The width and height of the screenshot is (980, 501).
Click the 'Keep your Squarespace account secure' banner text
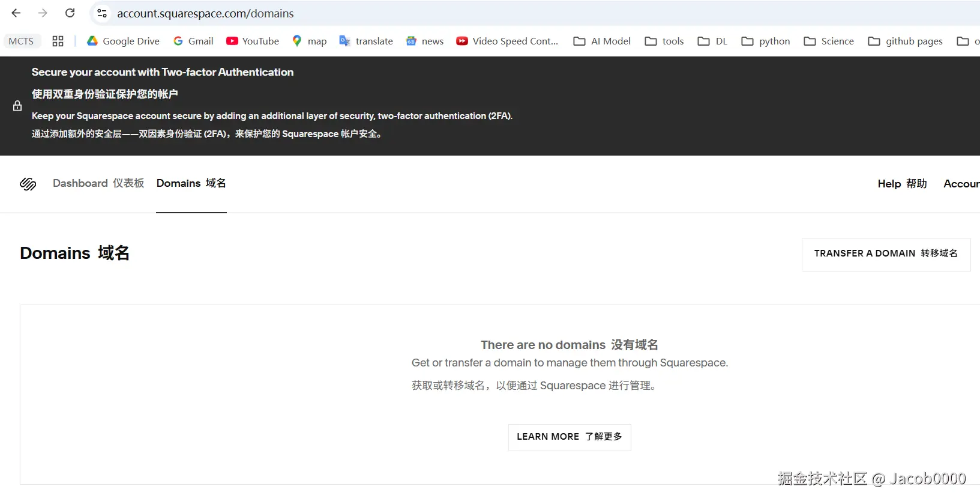[272, 116]
